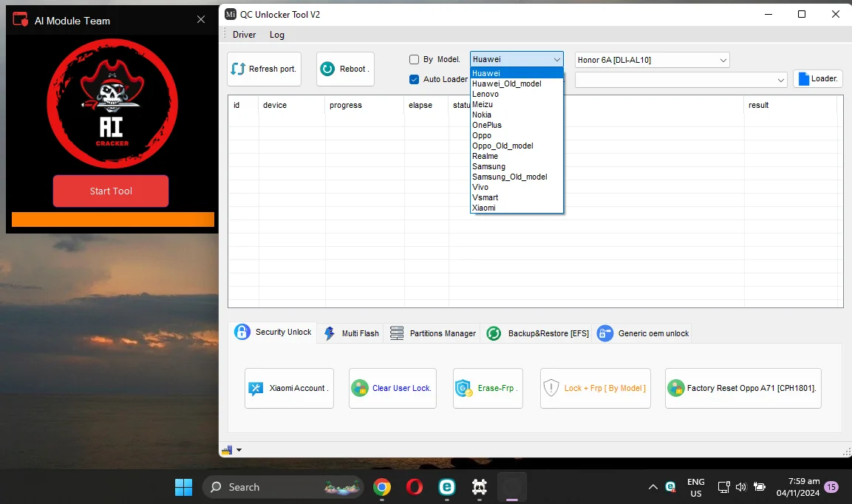Collapse the Huawei brand dropdown arrow
The image size is (852, 504).
[x=557, y=59]
